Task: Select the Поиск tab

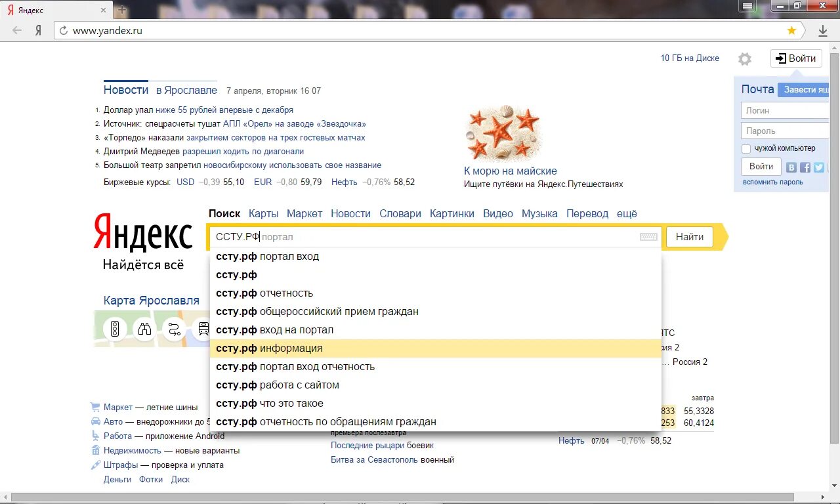Action: 224,214
